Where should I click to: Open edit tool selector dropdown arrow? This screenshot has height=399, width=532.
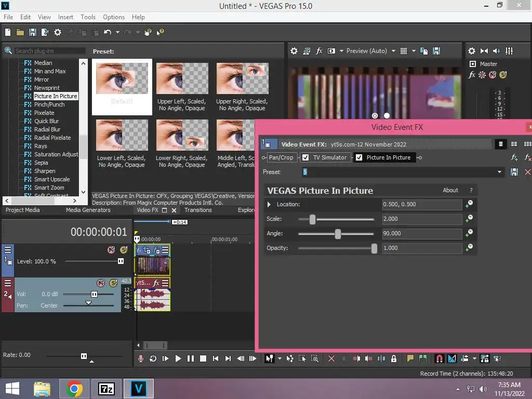tap(280, 358)
